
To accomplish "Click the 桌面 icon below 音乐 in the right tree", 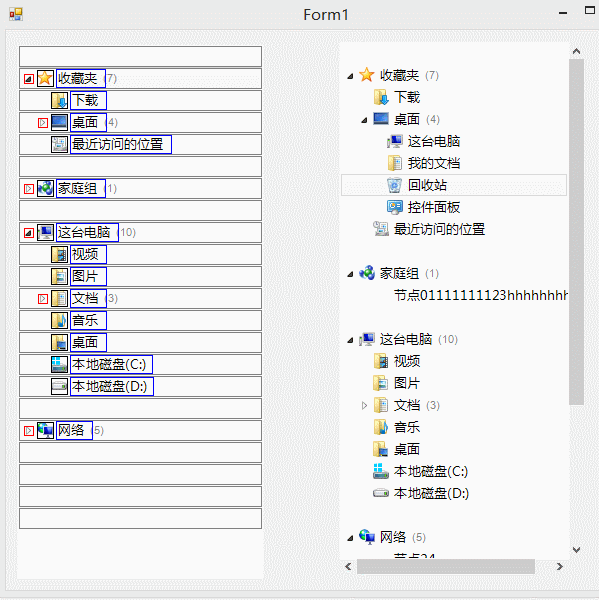I will pos(381,449).
